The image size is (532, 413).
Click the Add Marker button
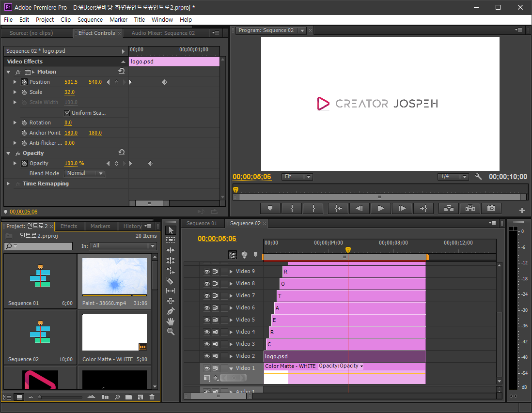270,208
